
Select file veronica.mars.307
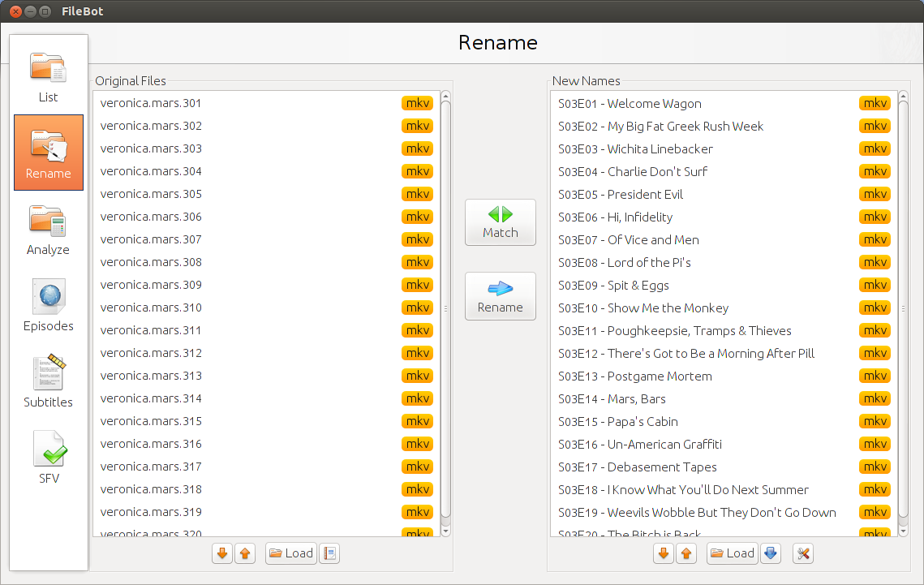click(x=266, y=239)
